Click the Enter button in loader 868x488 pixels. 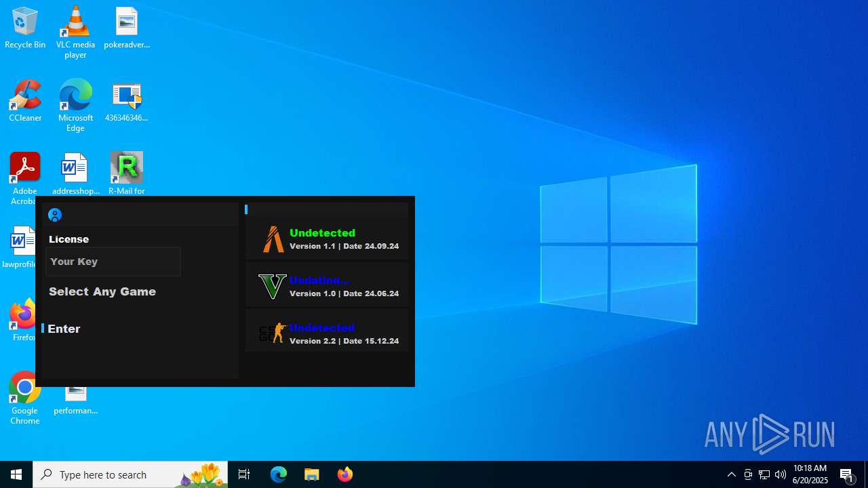(64, 329)
